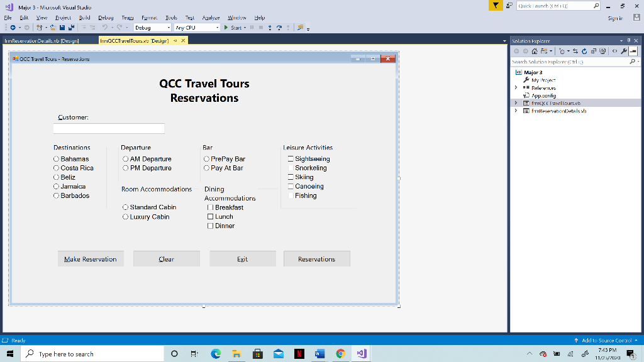This screenshot has width=644, height=362.
Task: Click the Sign in link
Action: click(x=615, y=18)
